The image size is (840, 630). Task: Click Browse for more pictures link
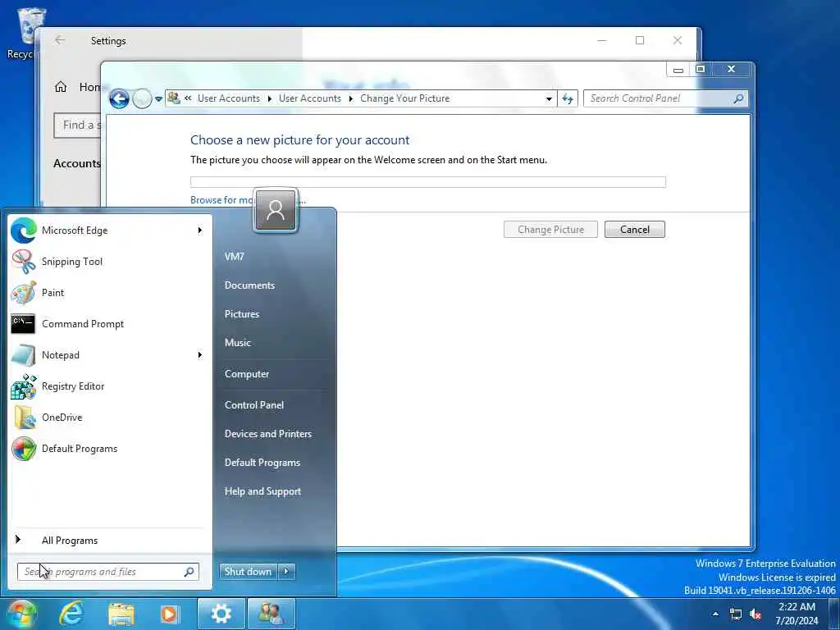coord(221,200)
